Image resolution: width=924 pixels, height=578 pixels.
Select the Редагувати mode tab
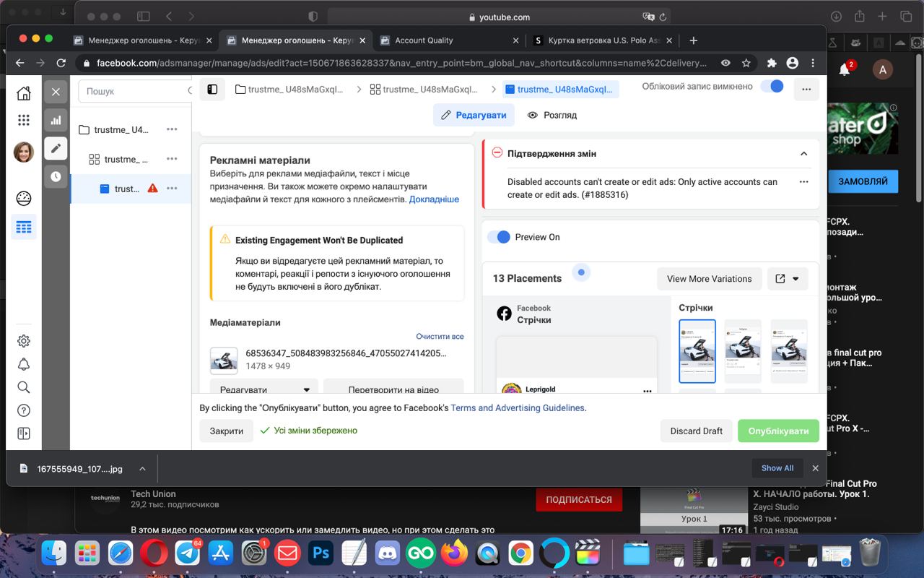[x=474, y=115]
